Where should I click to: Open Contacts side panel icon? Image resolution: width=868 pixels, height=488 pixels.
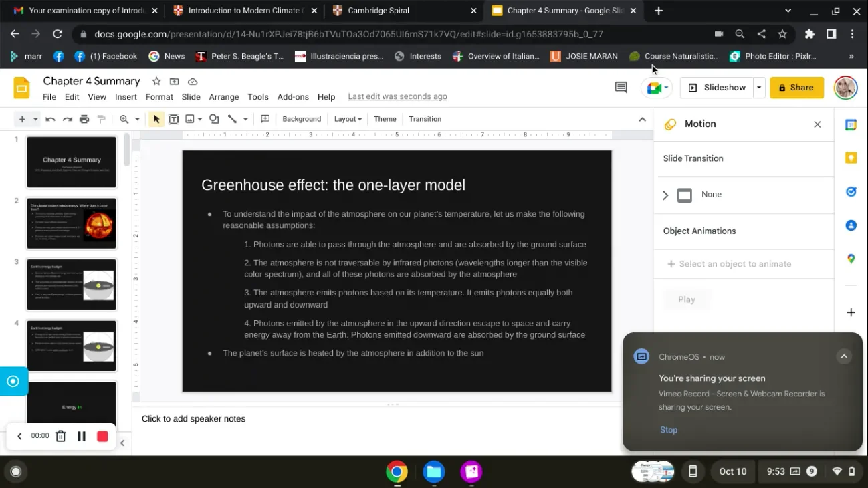click(x=851, y=225)
